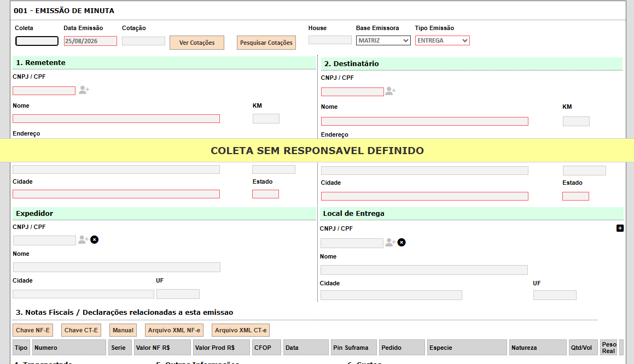
Task: Focus the Coleta input field
Action: [37, 41]
